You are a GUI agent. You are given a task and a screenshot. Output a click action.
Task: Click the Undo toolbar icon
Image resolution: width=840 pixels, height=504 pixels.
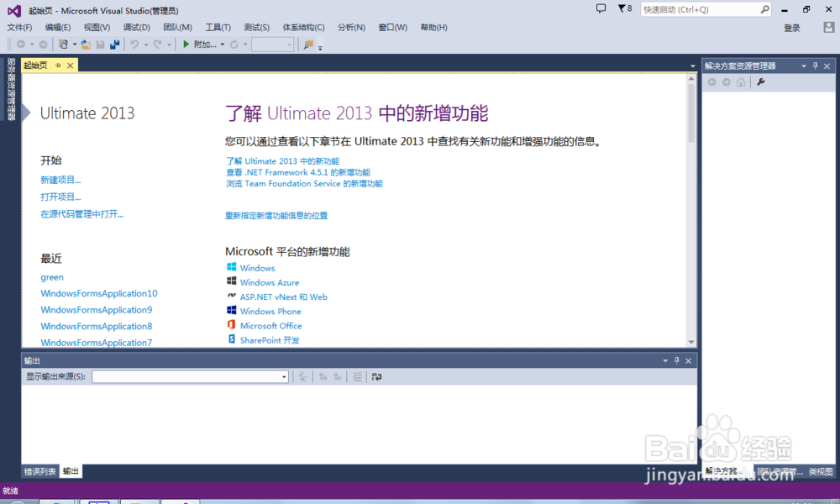point(134,45)
